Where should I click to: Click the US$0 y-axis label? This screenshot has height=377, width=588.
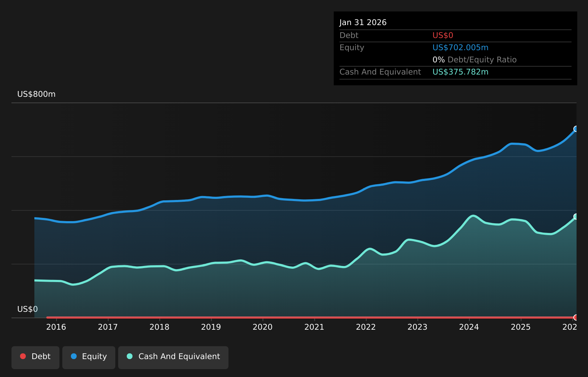tap(28, 309)
